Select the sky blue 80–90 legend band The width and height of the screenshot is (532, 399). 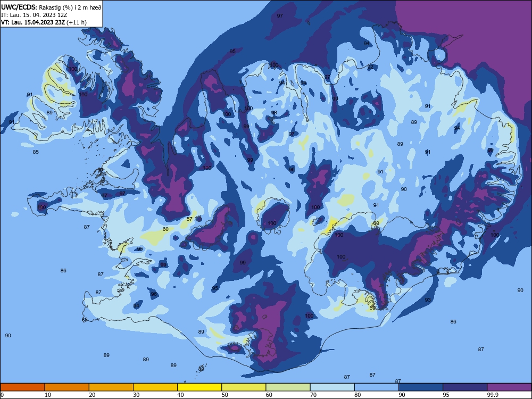tap(377, 387)
